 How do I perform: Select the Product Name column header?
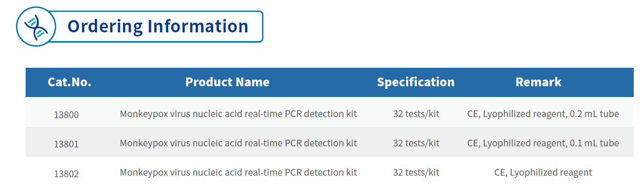pyautogui.click(x=227, y=82)
